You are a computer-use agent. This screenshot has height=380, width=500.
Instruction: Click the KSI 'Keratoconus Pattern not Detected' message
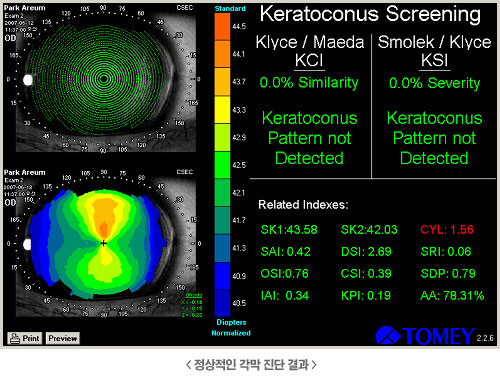[434, 138]
